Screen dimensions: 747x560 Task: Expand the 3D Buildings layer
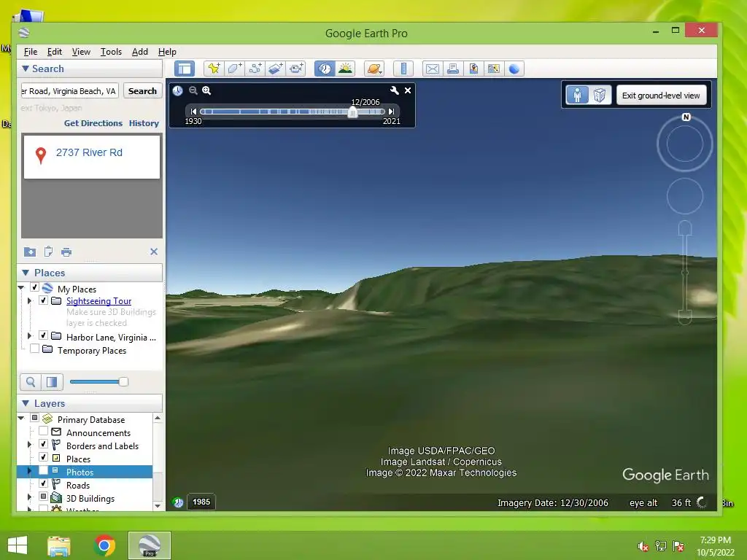[x=29, y=497]
